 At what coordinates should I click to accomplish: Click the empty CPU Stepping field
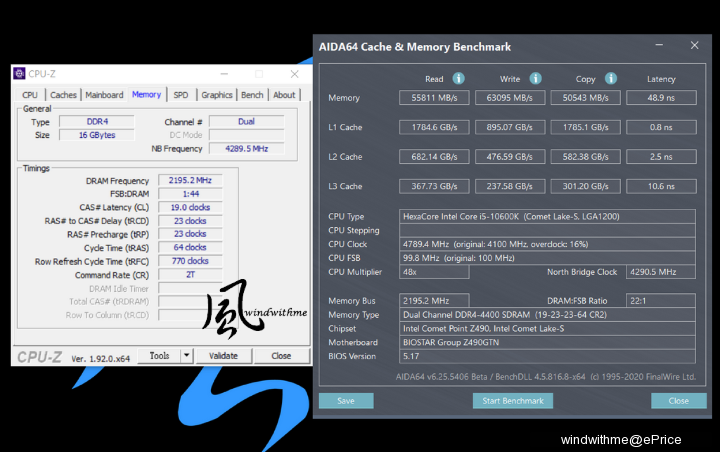coord(547,230)
